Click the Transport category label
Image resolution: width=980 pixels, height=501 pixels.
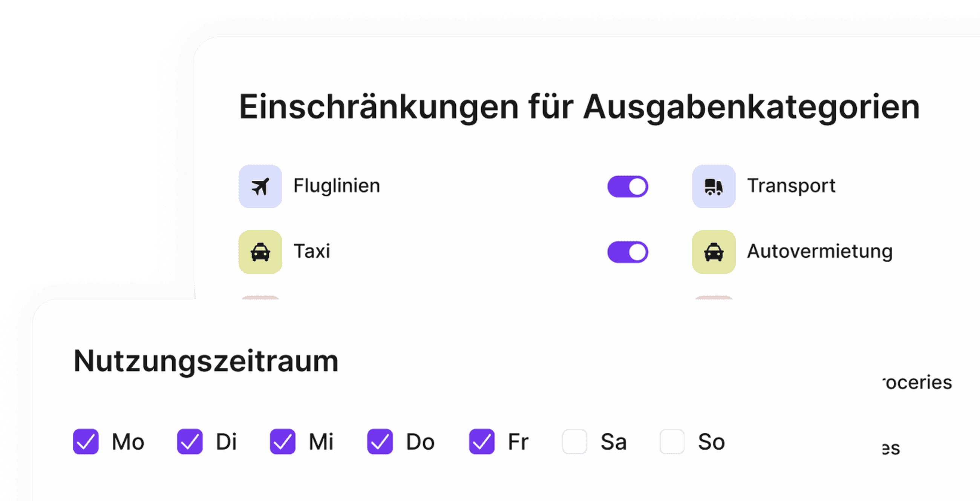click(791, 186)
